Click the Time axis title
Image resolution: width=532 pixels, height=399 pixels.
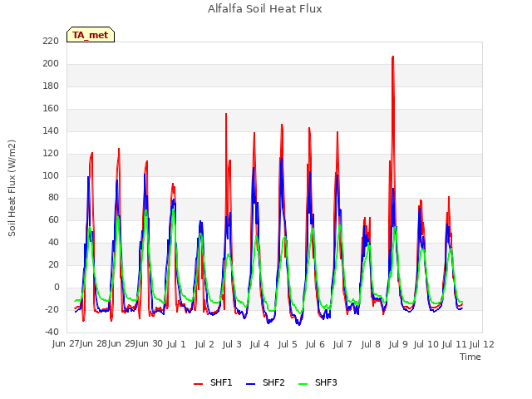[470, 357]
